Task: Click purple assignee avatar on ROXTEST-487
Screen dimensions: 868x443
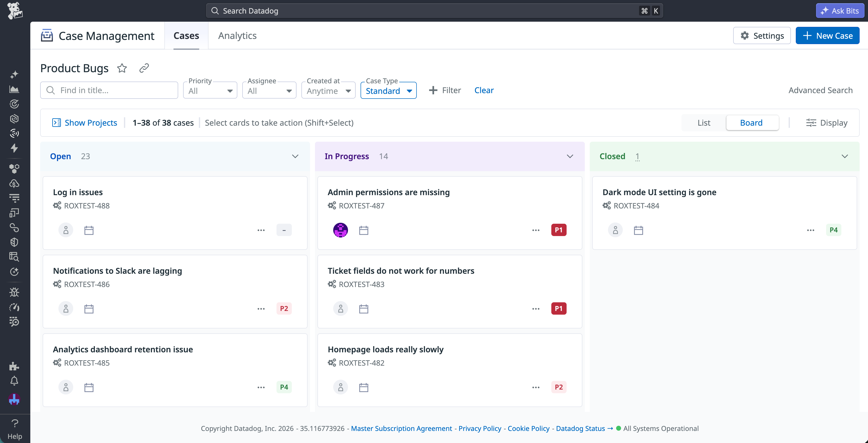Action: click(x=341, y=230)
